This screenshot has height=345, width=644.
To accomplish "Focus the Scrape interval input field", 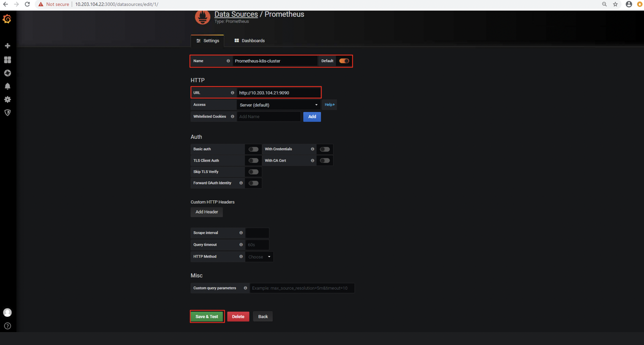I will [x=257, y=233].
